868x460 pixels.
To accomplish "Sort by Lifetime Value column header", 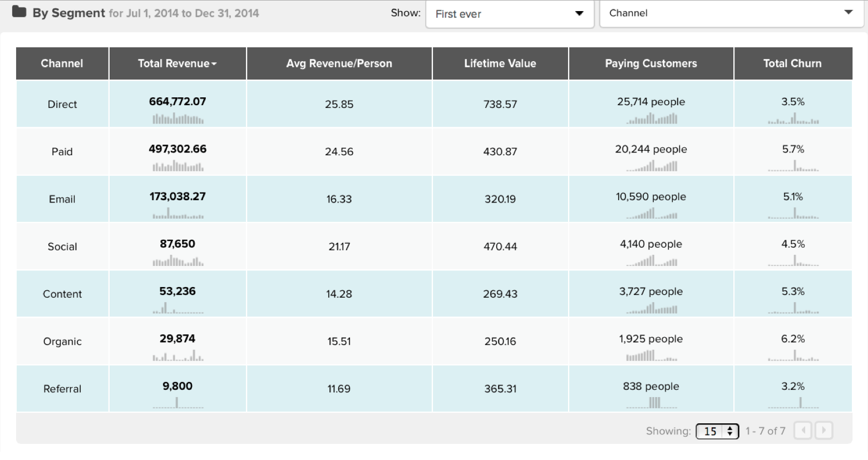I will [500, 63].
